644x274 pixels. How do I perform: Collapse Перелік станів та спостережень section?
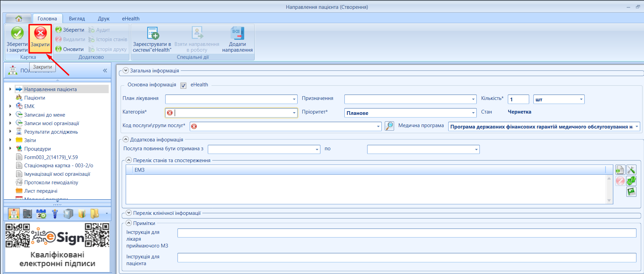[x=129, y=160]
